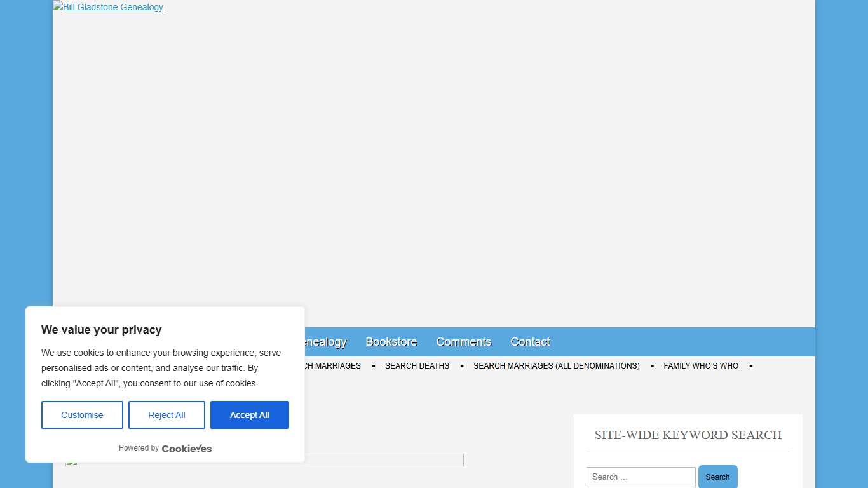Image resolution: width=868 pixels, height=488 pixels.
Task: Click the Site-Wide Keyword Search heading
Action: tap(688, 435)
